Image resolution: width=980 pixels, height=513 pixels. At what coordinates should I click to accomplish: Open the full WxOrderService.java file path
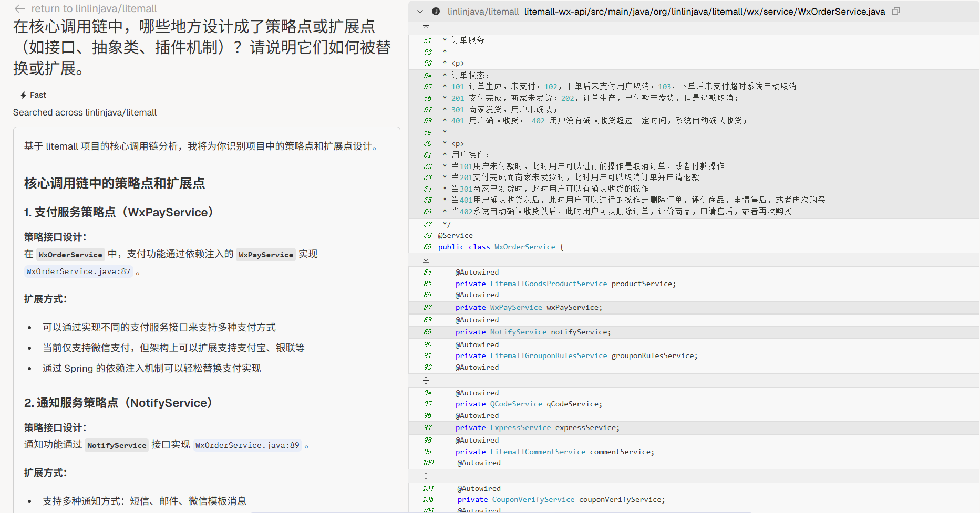coord(704,12)
